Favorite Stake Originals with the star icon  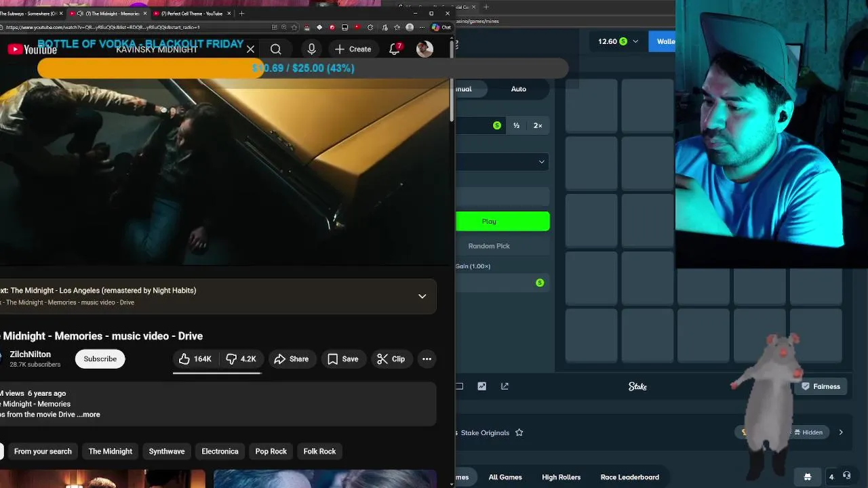click(519, 432)
